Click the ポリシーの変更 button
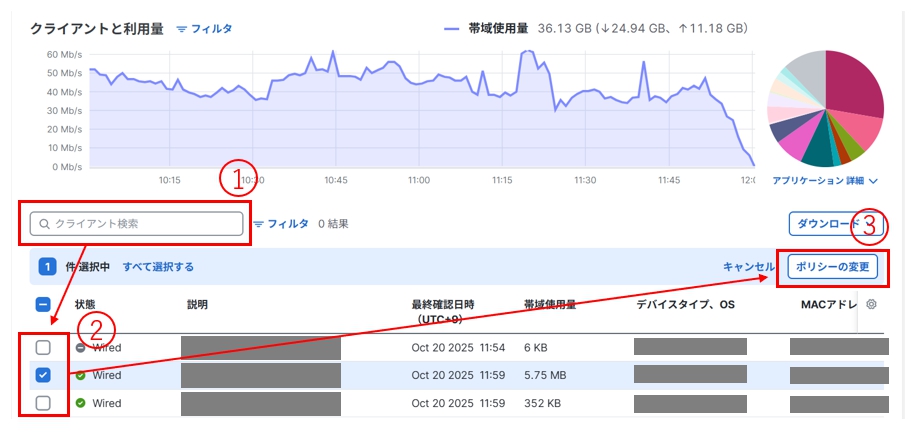 pyautogui.click(x=832, y=267)
